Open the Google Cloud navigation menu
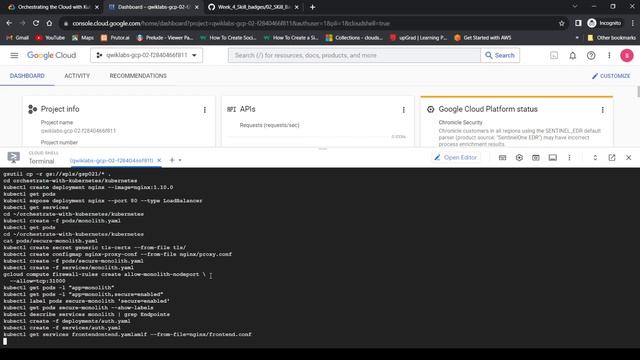The image size is (640, 360). [x=14, y=55]
